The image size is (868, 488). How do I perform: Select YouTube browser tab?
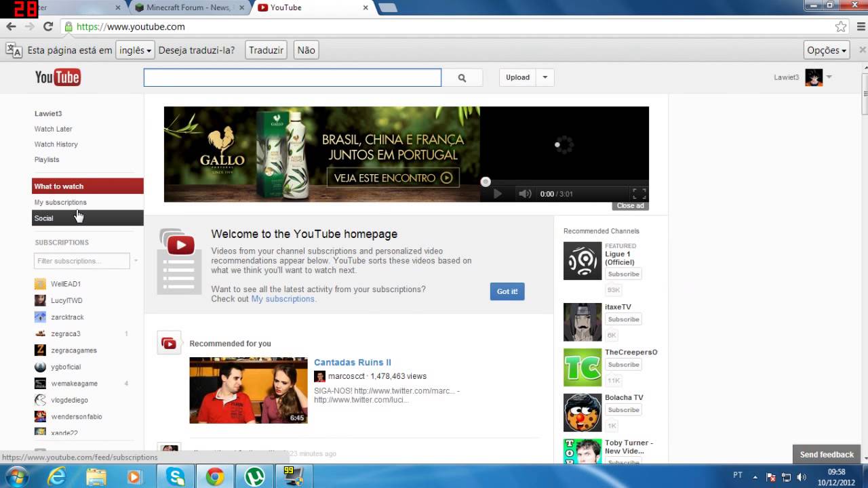[x=312, y=7]
